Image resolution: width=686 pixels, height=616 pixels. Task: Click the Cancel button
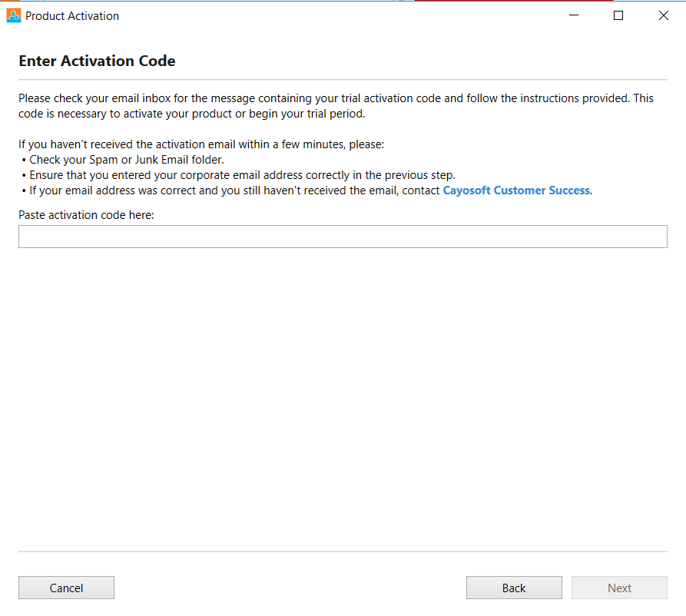66,588
